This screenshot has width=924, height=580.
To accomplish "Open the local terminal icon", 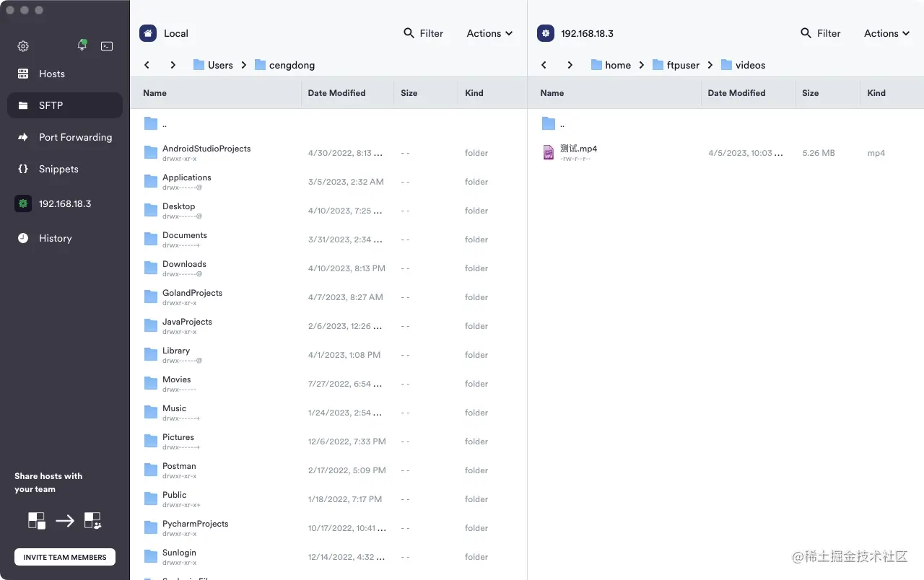I will click(107, 46).
